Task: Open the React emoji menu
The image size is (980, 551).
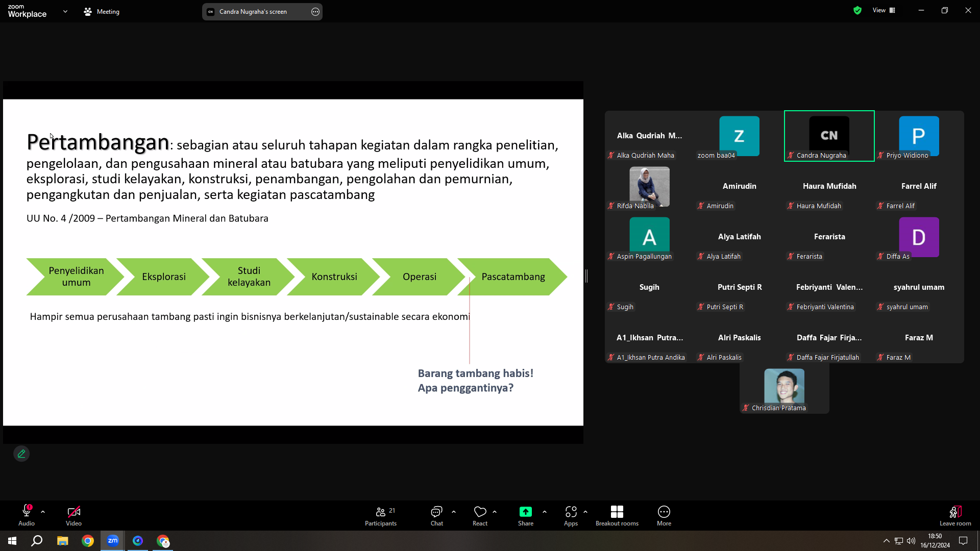Action: (x=480, y=515)
